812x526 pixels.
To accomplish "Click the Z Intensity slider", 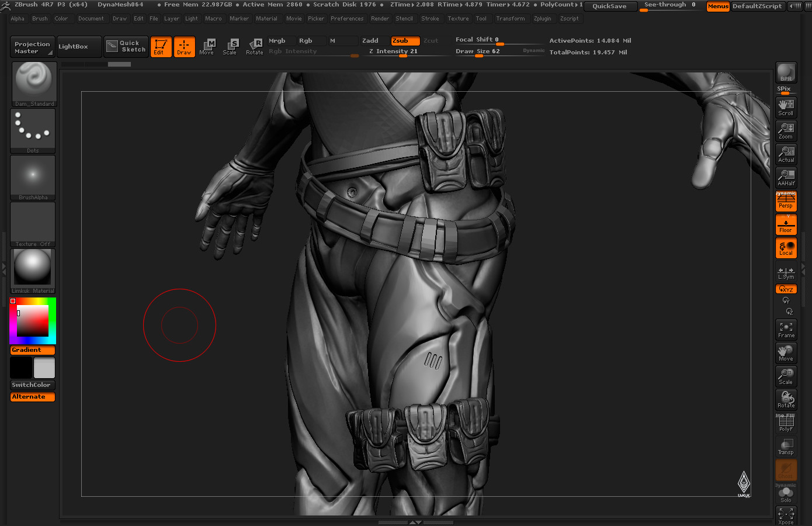I will tap(393, 51).
